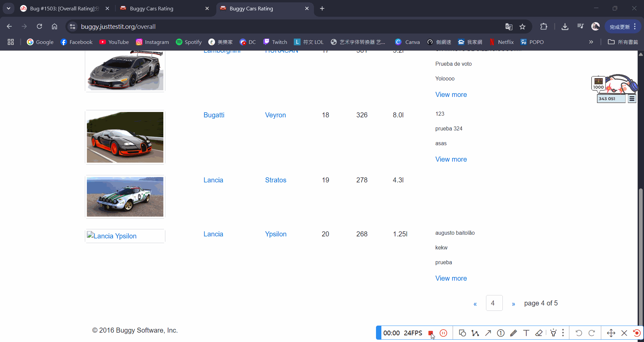644x342 pixels.
Task: Go to next page of results
Action: [514, 304]
